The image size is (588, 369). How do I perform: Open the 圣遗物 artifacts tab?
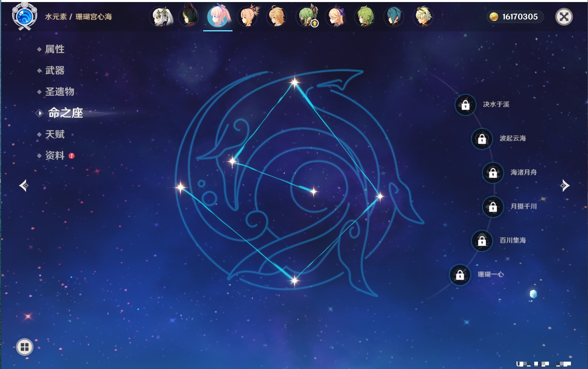click(59, 92)
